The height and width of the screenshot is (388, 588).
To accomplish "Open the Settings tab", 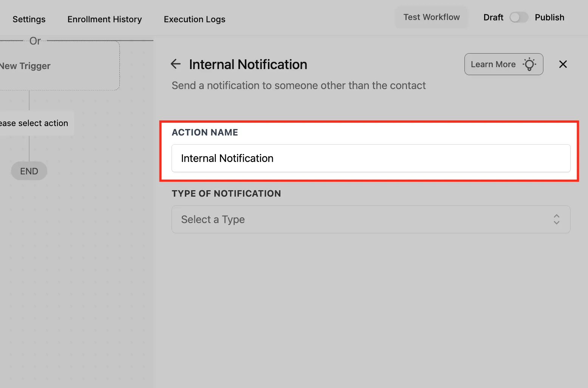I will pyautogui.click(x=29, y=19).
